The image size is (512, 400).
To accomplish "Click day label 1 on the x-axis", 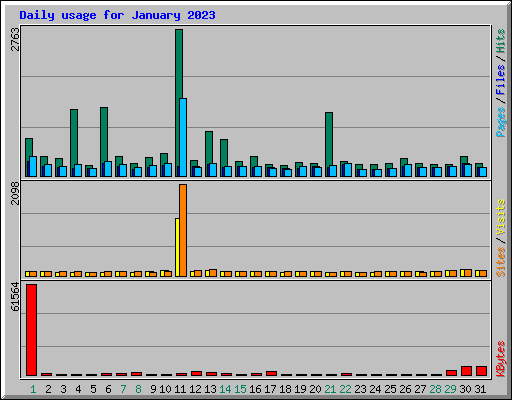I will click(x=33, y=389).
